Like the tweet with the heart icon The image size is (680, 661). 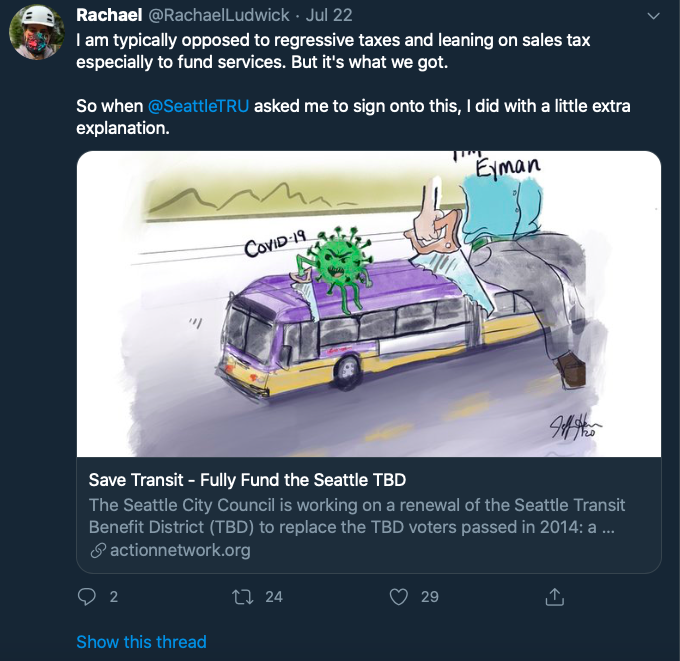[399, 597]
